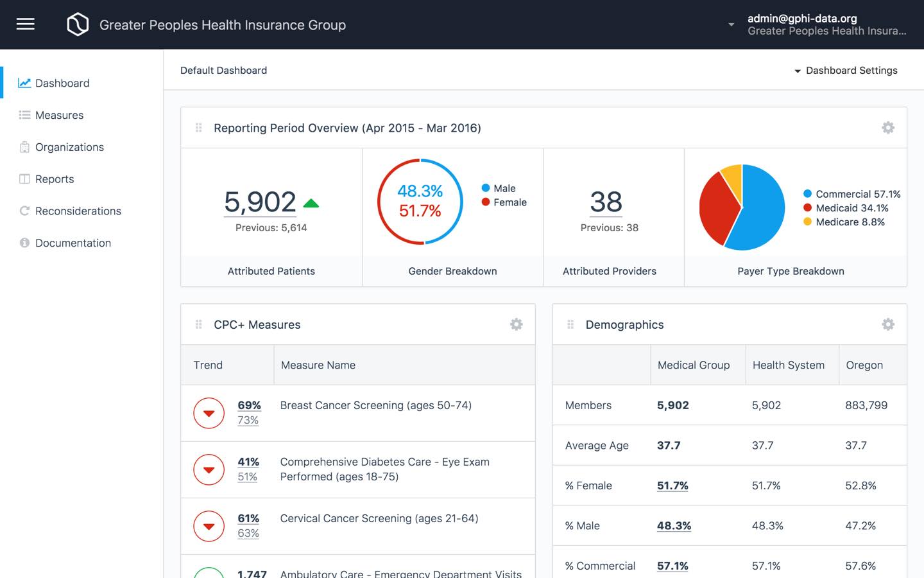This screenshot has height=578, width=924.
Task: Open Demographics panel gear settings
Action: 888,324
